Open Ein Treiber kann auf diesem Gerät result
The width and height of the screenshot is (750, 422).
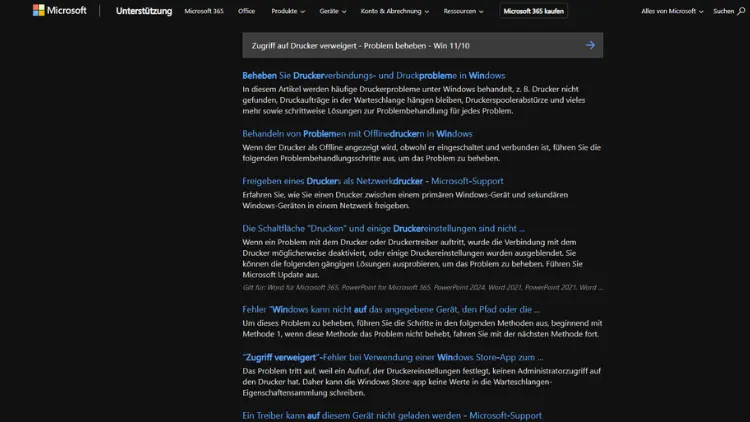(392, 416)
